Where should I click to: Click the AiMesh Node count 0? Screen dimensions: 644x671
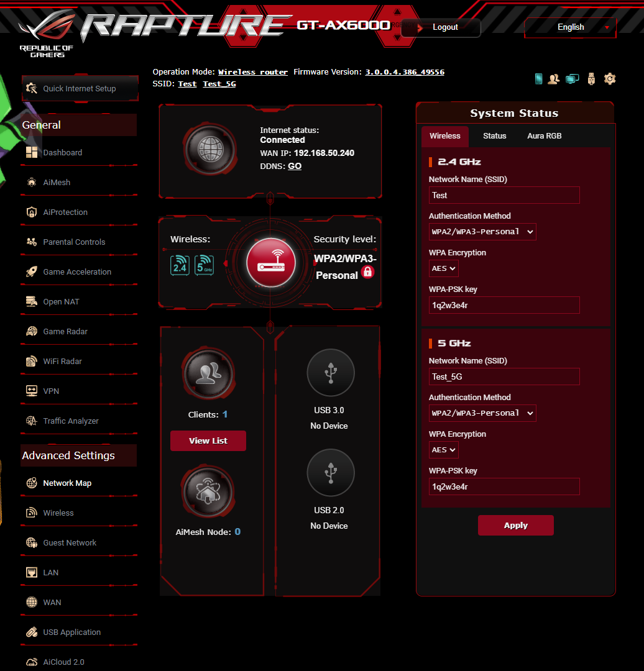[237, 531]
